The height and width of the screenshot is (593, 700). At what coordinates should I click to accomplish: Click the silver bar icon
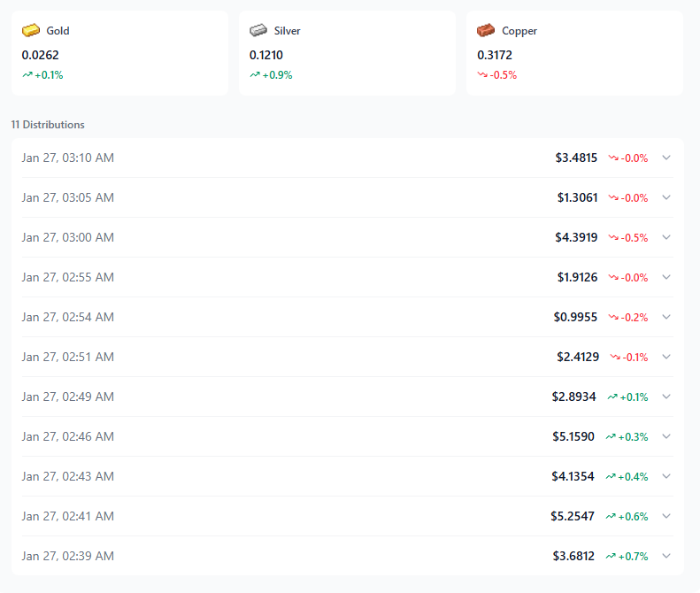(x=258, y=30)
